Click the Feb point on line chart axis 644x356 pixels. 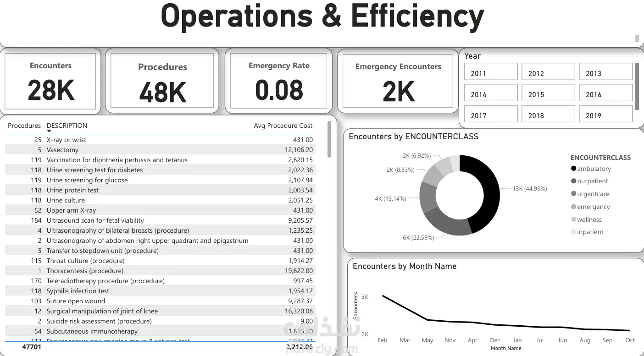pyautogui.click(x=382, y=340)
